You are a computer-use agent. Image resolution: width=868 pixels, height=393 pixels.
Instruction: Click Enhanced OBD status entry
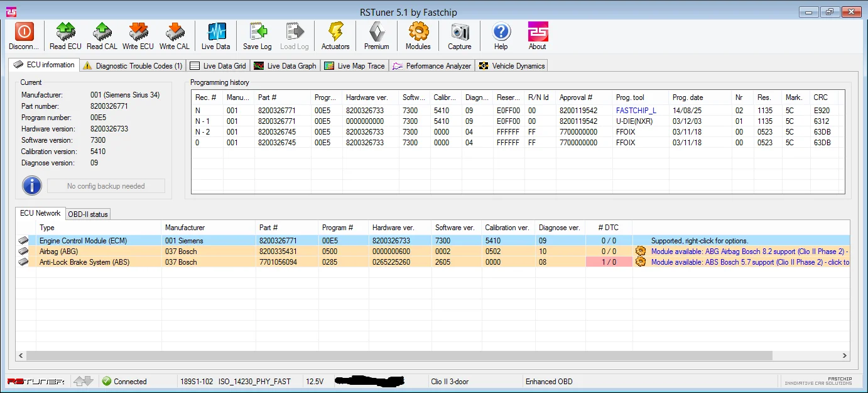tap(549, 381)
